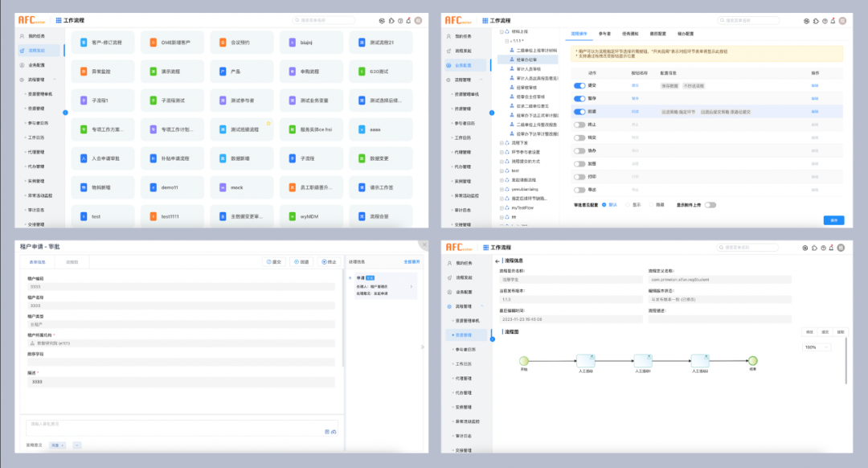Turn off the 提交 action toggle
Image resolution: width=868 pixels, height=468 pixels.
click(579, 86)
